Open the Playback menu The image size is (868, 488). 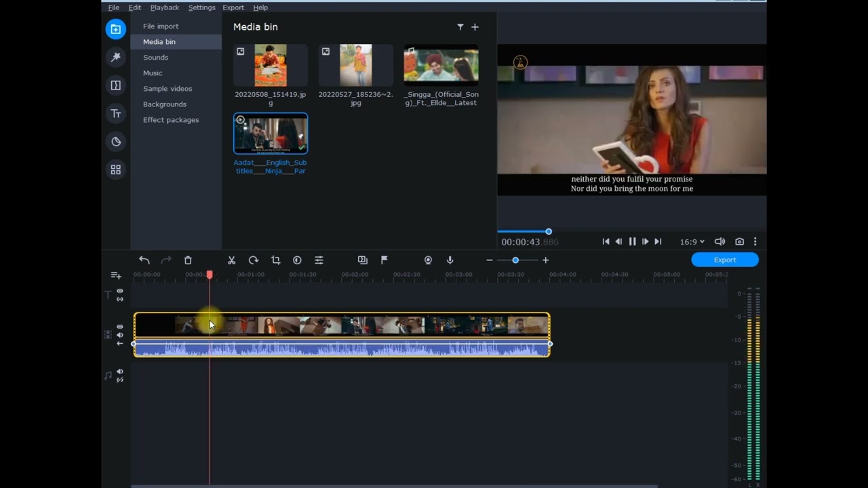(x=165, y=7)
